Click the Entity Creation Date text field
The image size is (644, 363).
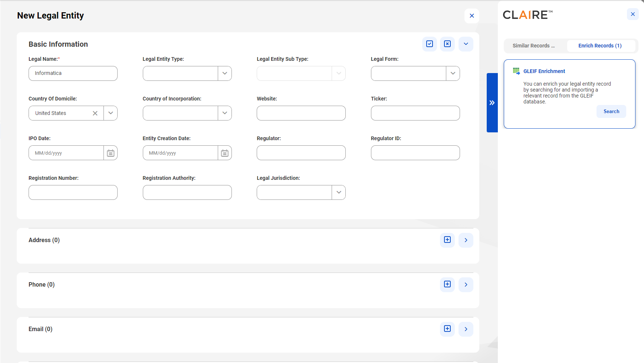tap(181, 153)
